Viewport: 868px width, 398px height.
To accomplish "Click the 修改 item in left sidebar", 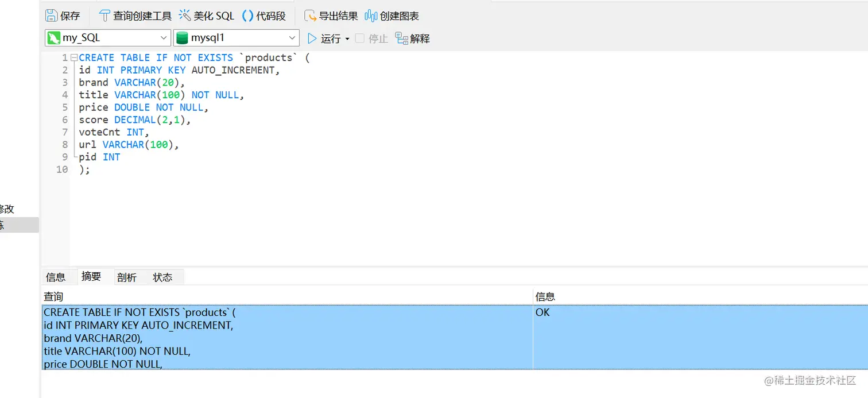I will 7,209.
